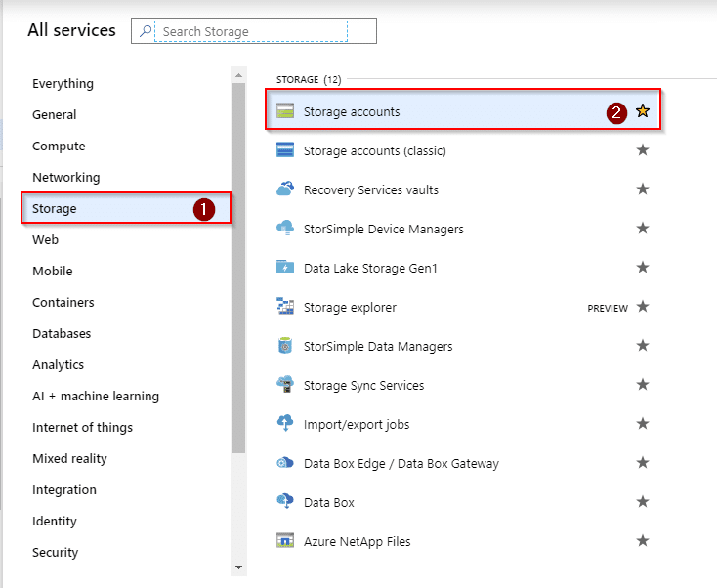Open Storage accounts service
717x588 pixels.
click(463, 109)
